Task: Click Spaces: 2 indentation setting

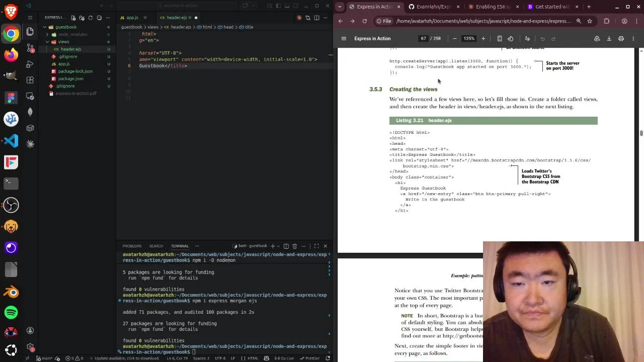Action: (201, 358)
